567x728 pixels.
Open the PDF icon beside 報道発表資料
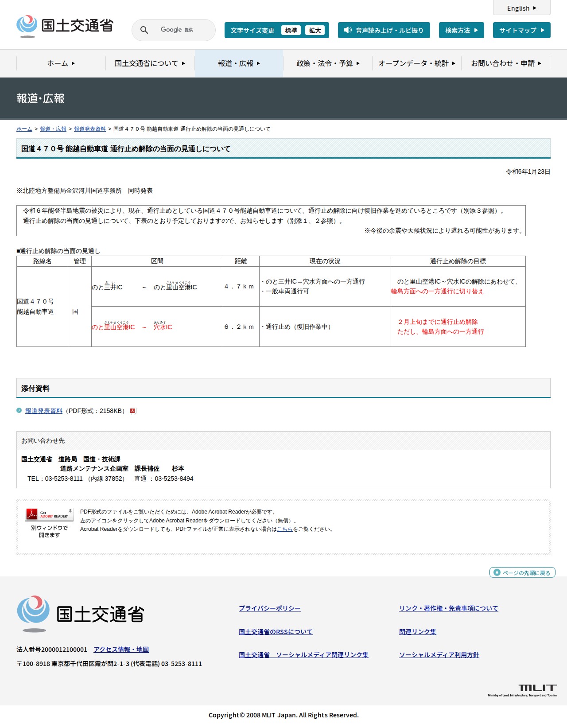[132, 411]
